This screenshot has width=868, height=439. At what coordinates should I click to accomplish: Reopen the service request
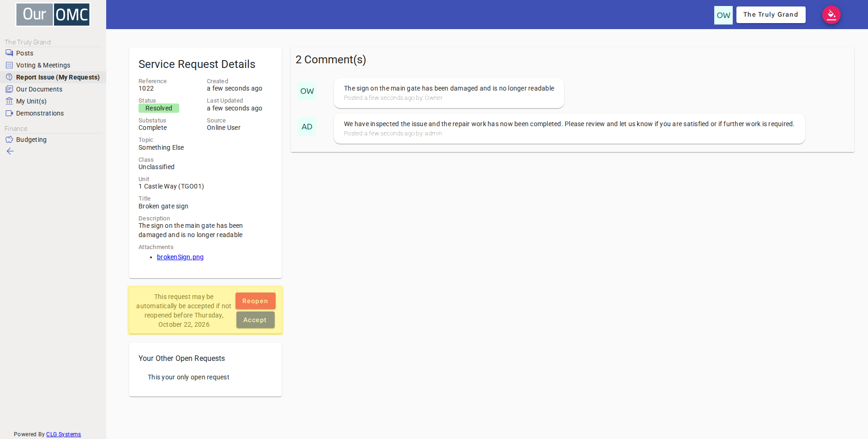[255, 301]
